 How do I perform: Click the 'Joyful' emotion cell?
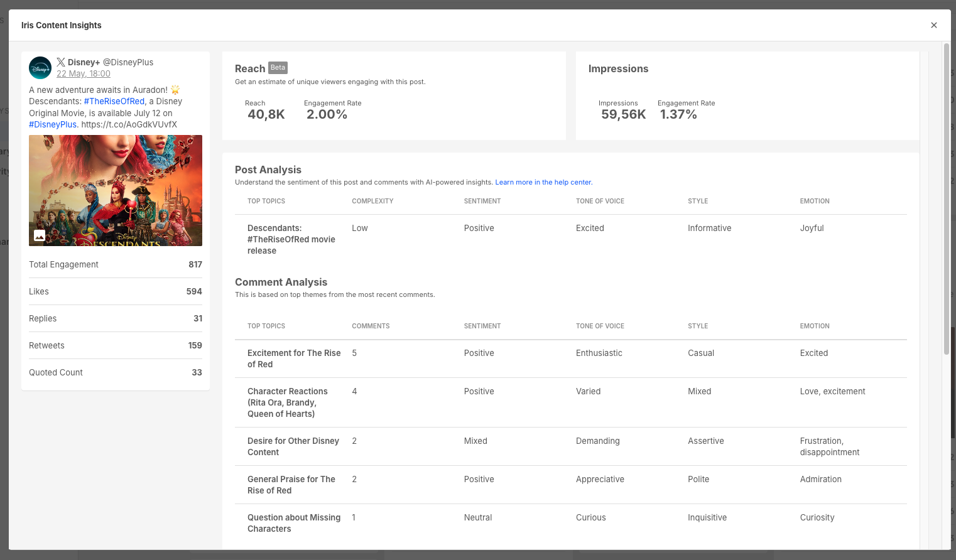pos(812,228)
